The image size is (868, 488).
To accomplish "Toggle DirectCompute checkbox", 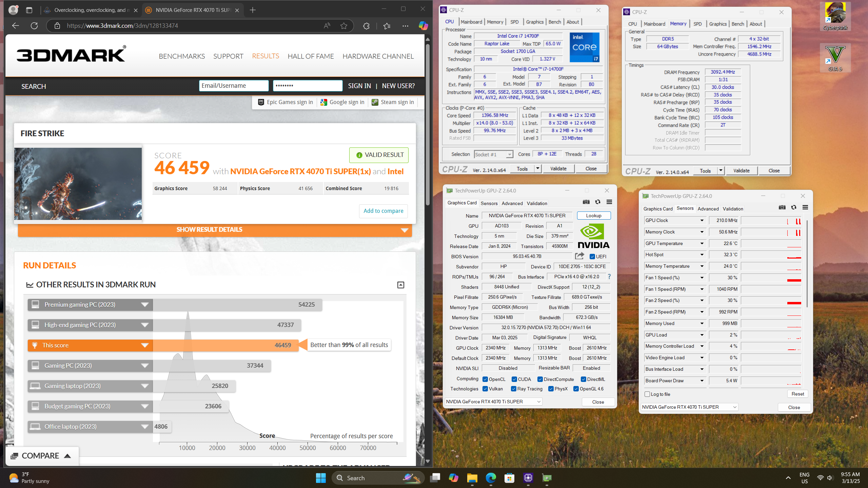I will (x=540, y=379).
